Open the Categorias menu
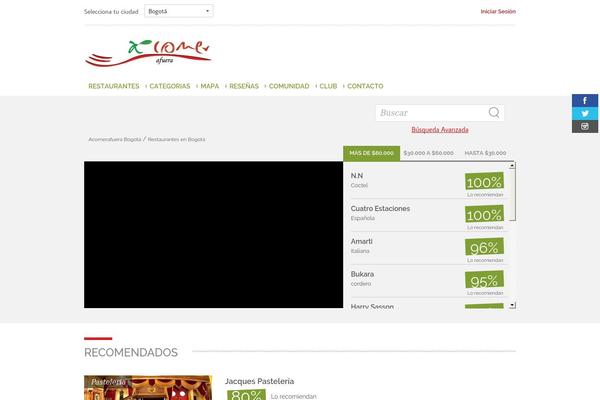 click(170, 86)
